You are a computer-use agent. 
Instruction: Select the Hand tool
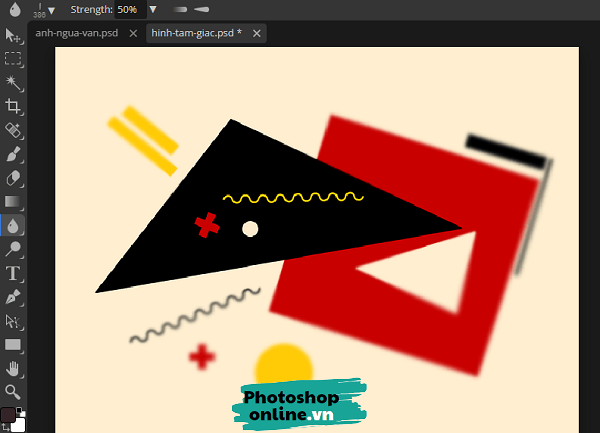pos(13,368)
